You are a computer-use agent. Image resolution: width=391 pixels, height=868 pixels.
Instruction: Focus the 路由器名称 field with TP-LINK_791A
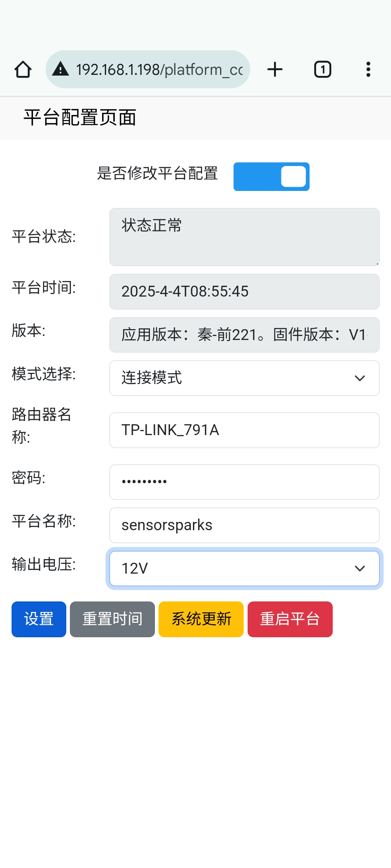click(x=244, y=430)
